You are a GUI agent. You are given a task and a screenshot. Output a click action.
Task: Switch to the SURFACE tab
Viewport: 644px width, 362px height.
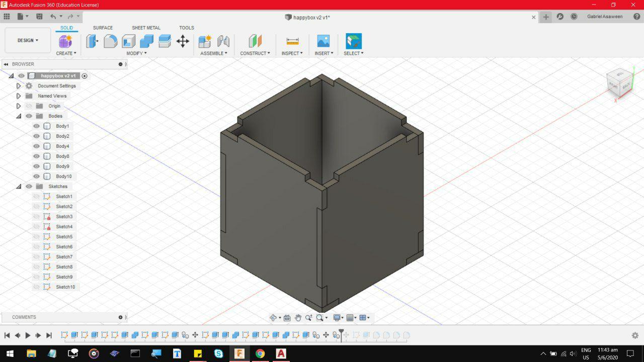click(103, 28)
